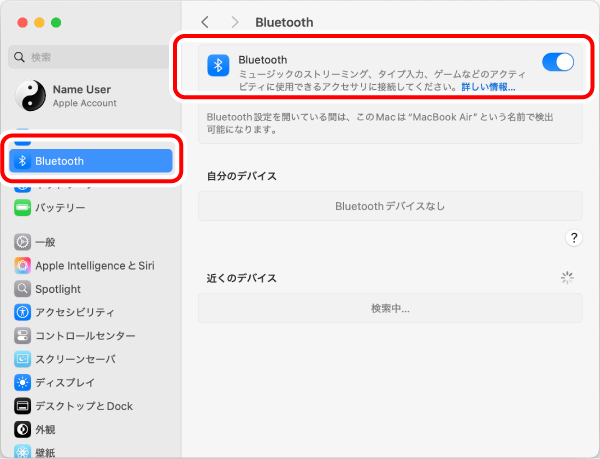The image size is (600, 459).
Task: Open Name User Apple Account profile
Action: (x=91, y=96)
